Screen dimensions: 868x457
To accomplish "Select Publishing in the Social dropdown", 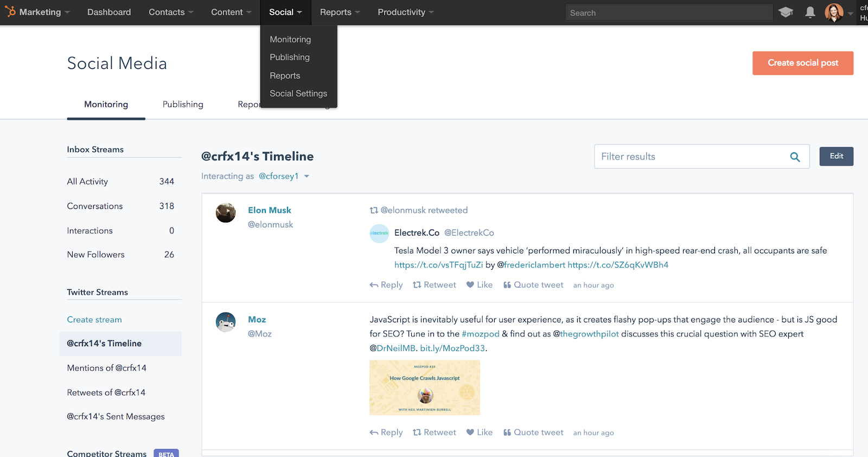I will (x=290, y=58).
